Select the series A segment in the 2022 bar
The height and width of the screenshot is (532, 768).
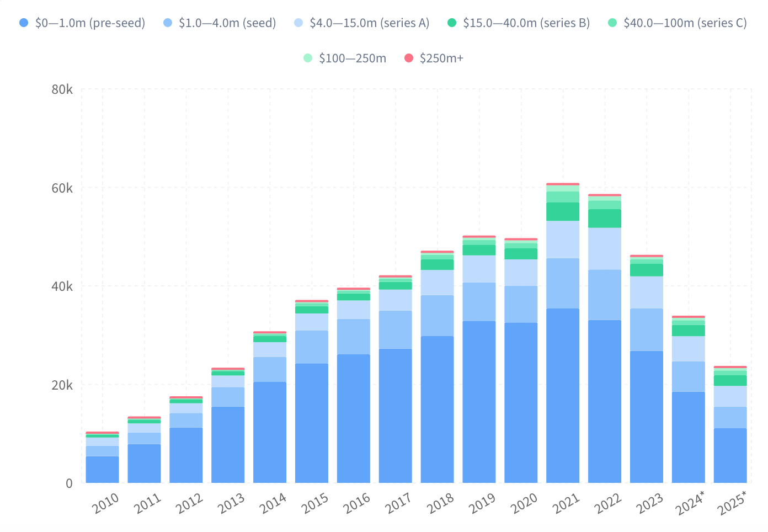(605, 248)
